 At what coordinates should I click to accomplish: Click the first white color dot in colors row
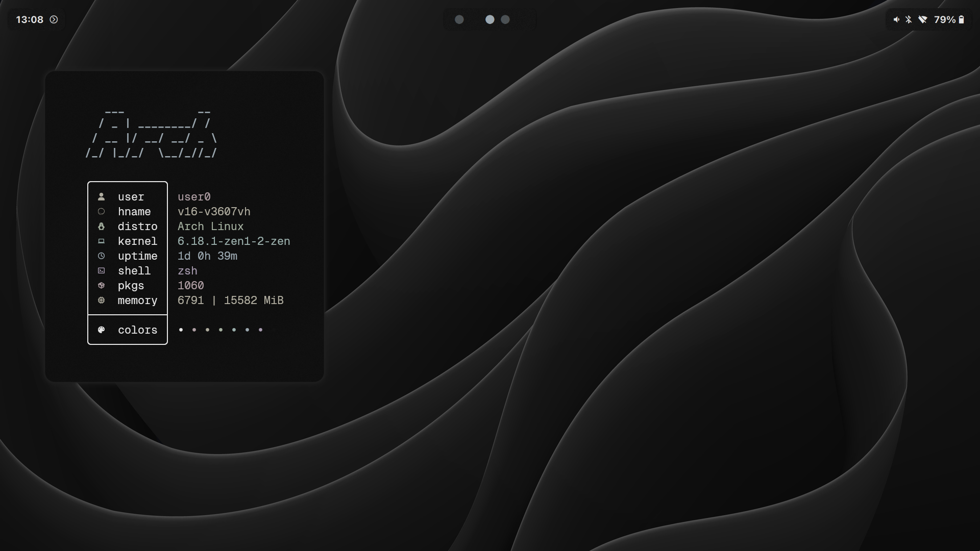181,330
